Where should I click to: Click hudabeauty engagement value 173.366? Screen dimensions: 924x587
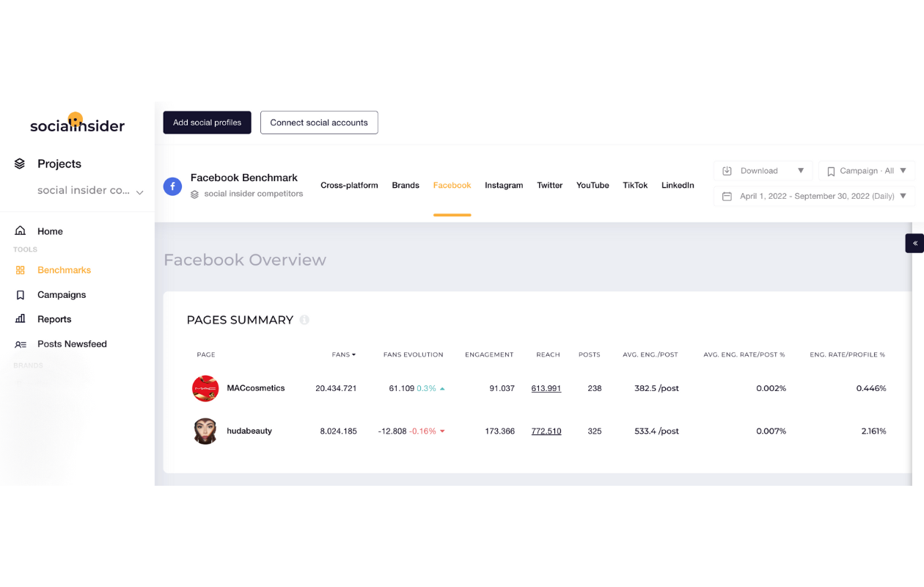tap(500, 431)
